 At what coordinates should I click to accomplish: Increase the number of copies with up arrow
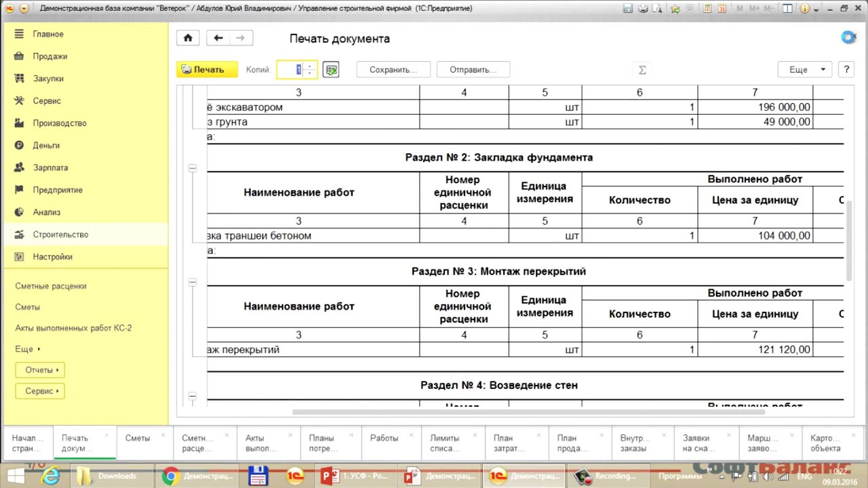point(309,66)
